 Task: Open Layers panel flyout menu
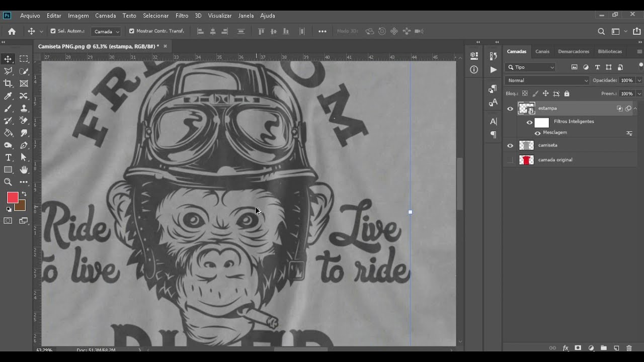639,51
